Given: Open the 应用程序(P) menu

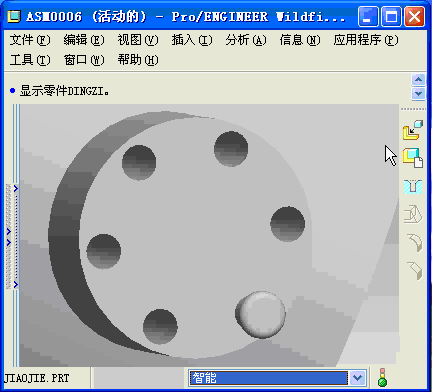Looking at the screenshot, I should click(x=366, y=40).
